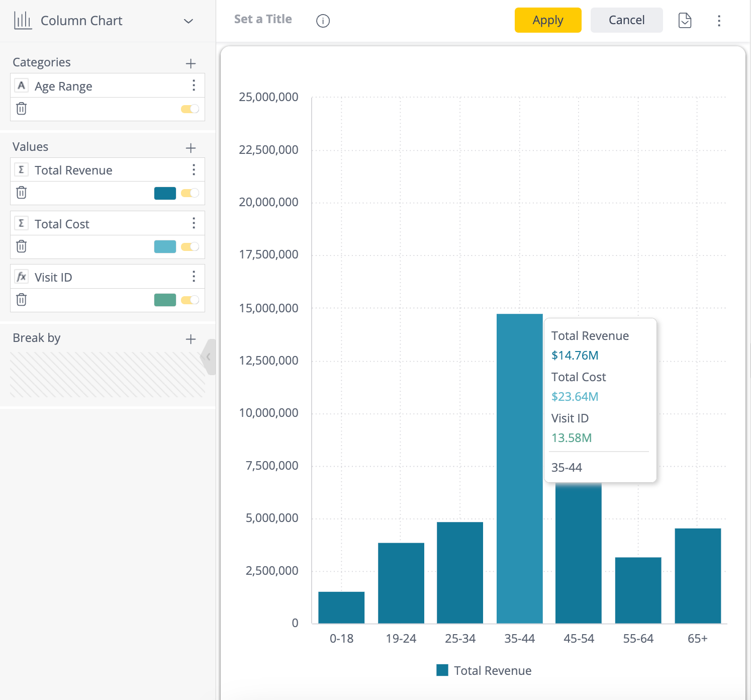Open the Age Range three-dot menu
The width and height of the screenshot is (751, 700).
click(194, 85)
